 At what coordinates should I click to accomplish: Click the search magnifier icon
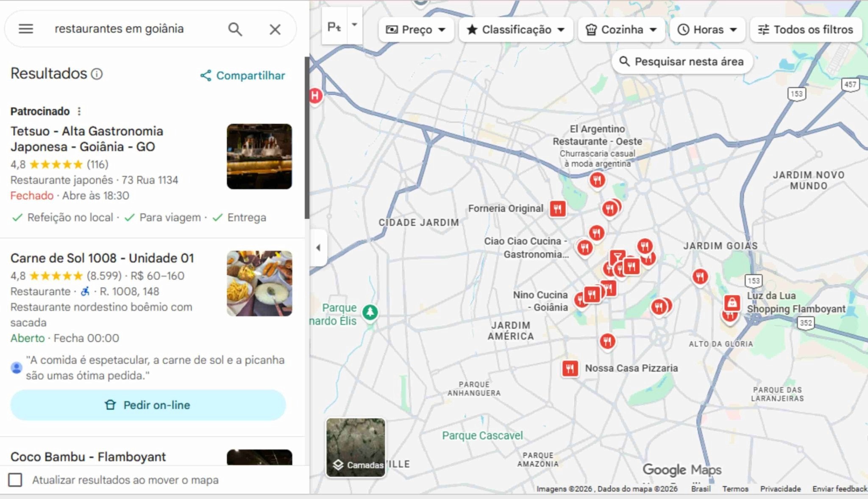click(x=235, y=29)
